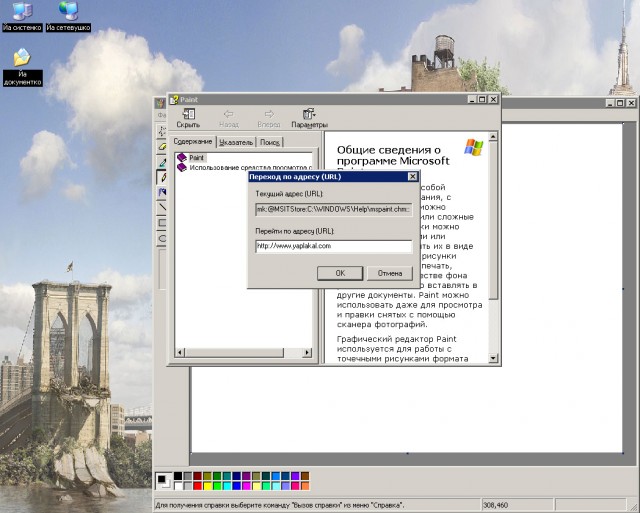Pick the brown color swatch

tap(305, 476)
